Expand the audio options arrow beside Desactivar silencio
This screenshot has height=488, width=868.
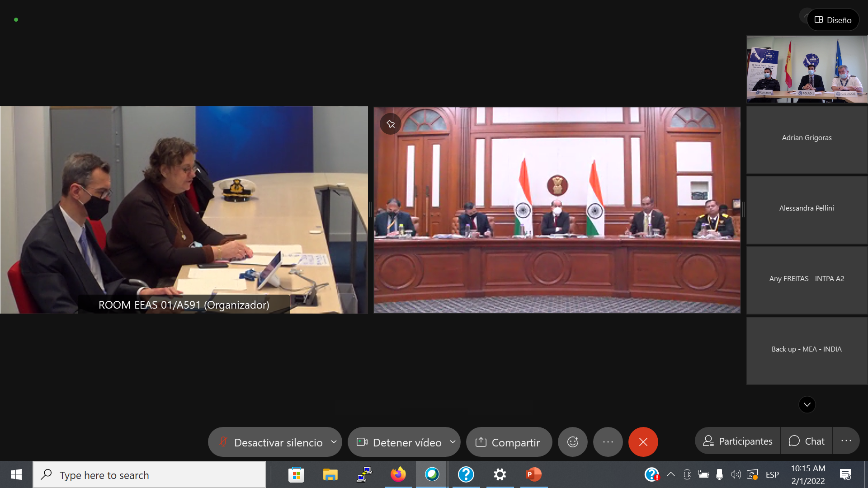tap(334, 442)
